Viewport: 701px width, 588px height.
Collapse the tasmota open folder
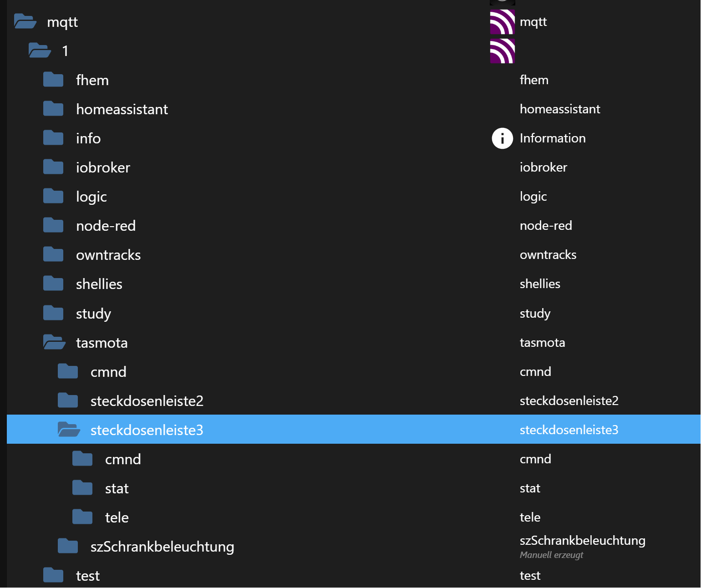click(54, 342)
